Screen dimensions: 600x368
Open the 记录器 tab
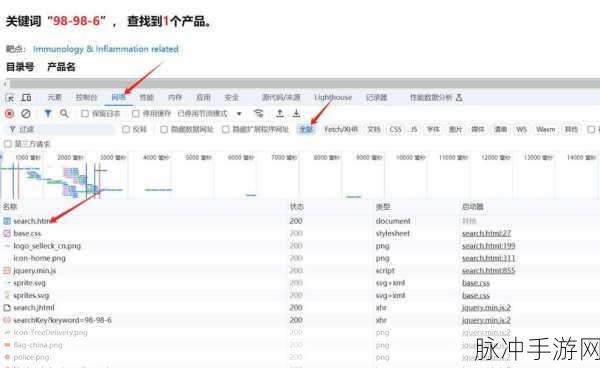point(377,98)
